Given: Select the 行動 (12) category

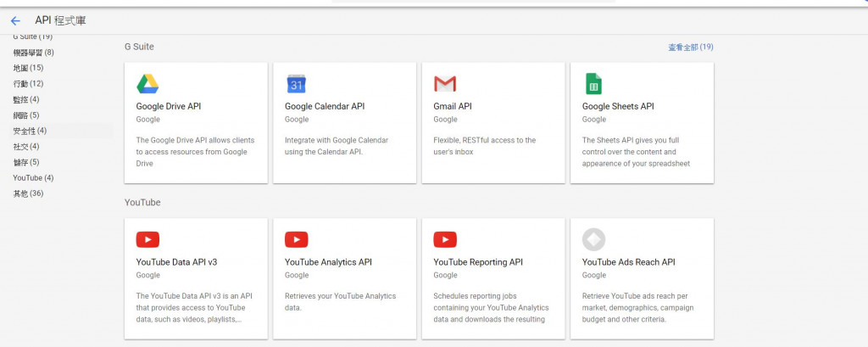Looking at the screenshot, I should click(28, 84).
